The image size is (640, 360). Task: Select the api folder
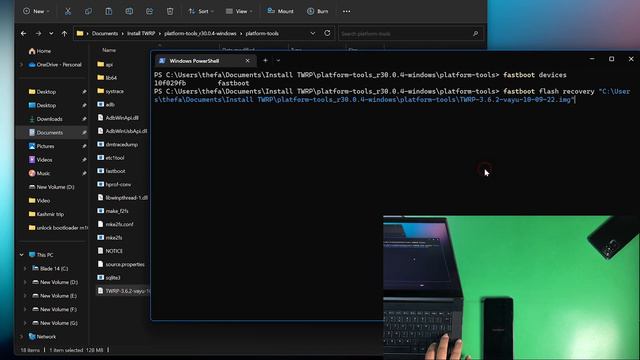pyautogui.click(x=109, y=64)
